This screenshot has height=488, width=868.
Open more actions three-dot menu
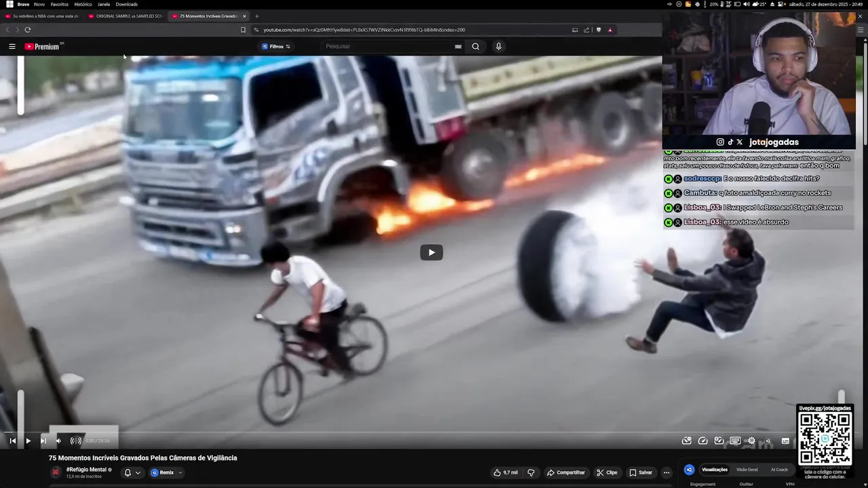tap(667, 472)
